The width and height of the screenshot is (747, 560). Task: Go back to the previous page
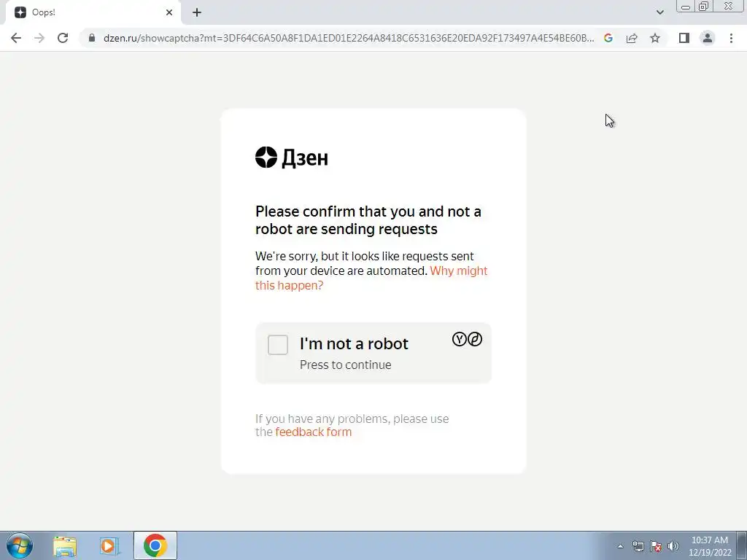[x=16, y=38]
